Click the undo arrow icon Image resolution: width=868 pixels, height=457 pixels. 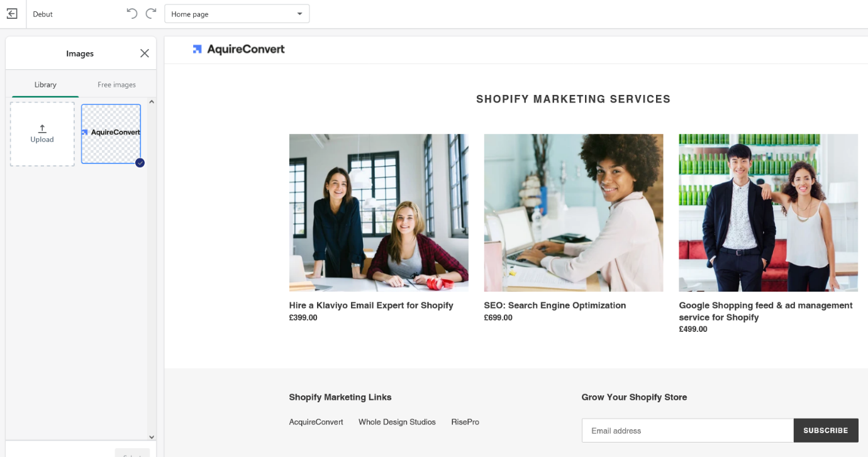[x=131, y=14]
